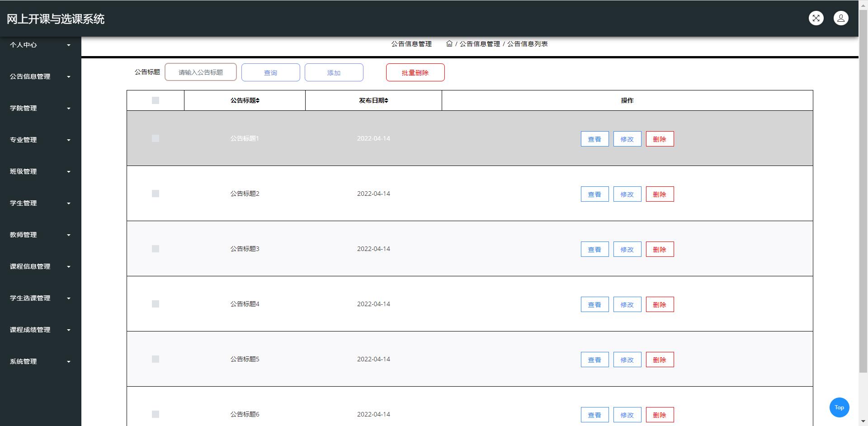Click the home icon in breadcrumb

pyautogui.click(x=449, y=44)
